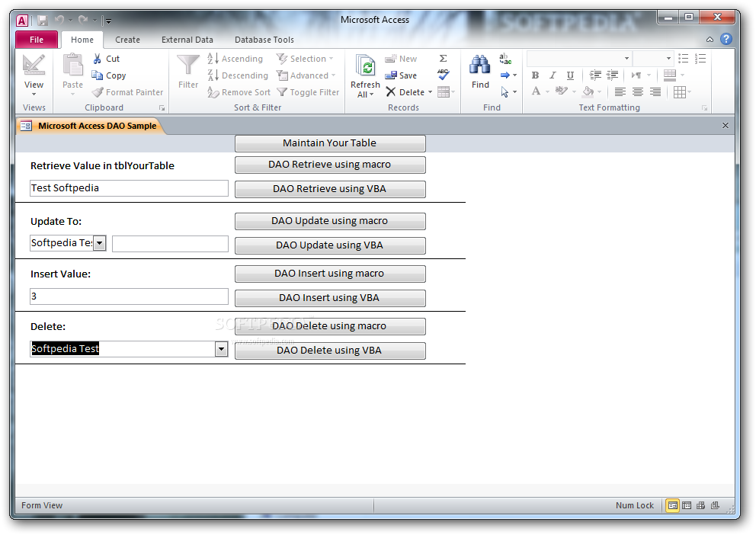Image resolution: width=756 pixels, height=535 pixels.
Task: Click the Maintain Your Table button
Action: pyautogui.click(x=330, y=143)
